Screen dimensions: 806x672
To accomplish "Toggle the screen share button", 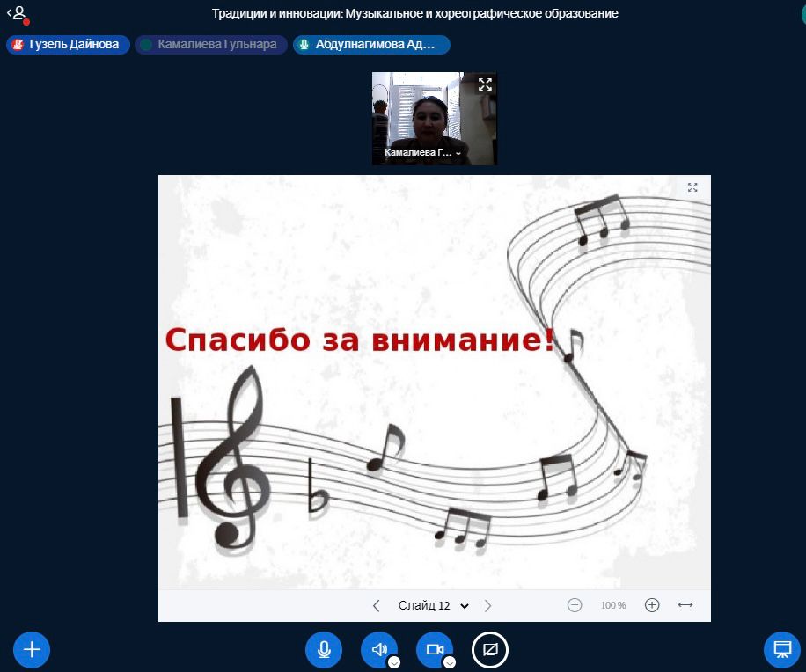I will [x=490, y=650].
